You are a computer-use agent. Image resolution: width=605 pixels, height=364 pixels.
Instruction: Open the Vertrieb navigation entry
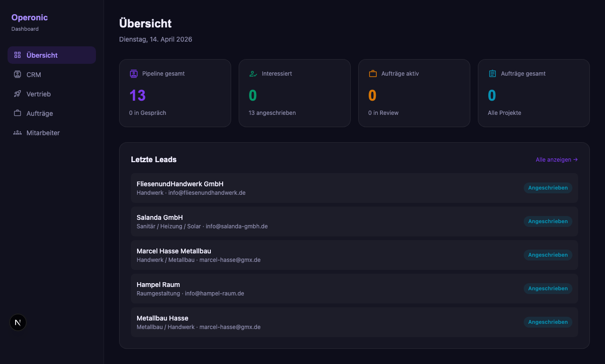click(38, 94)
